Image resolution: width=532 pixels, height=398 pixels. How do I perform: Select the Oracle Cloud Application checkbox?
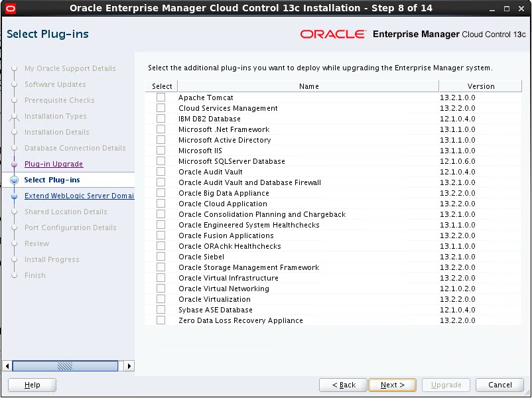point(161,203)
